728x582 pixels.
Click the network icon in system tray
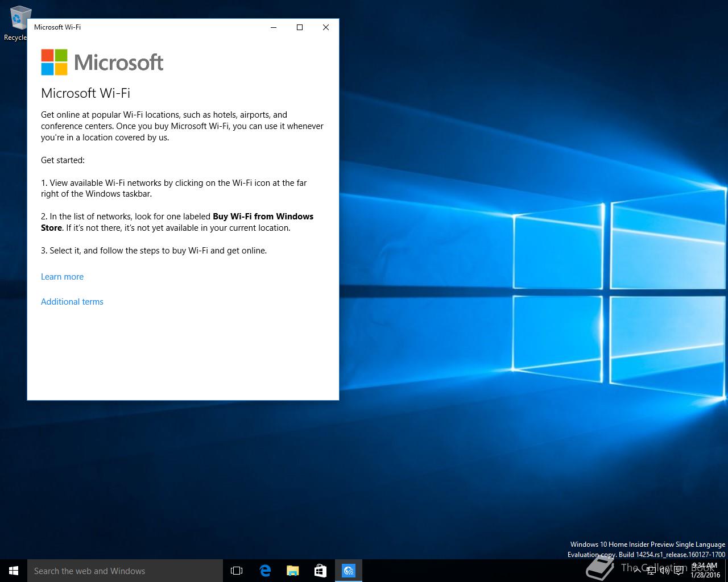651,571
